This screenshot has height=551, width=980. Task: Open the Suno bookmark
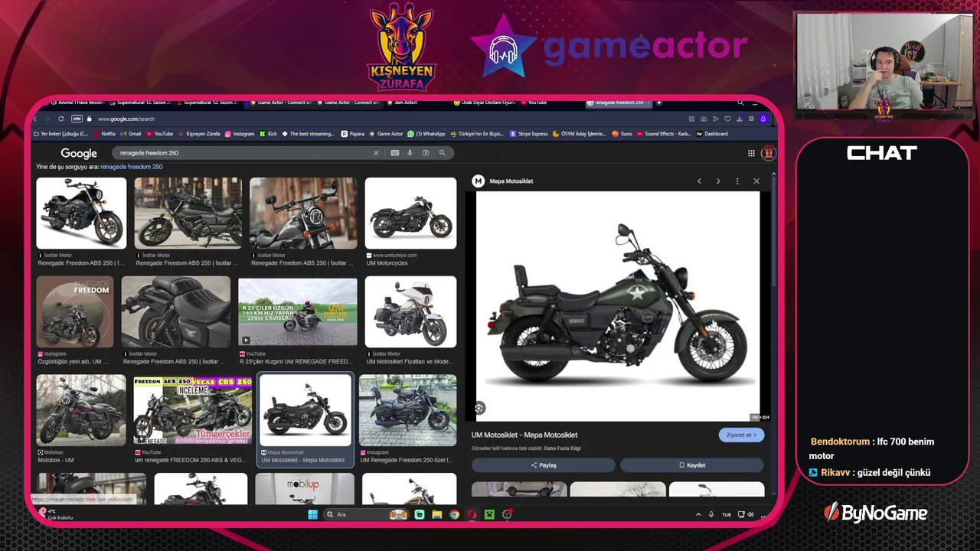tap(622, 134)
